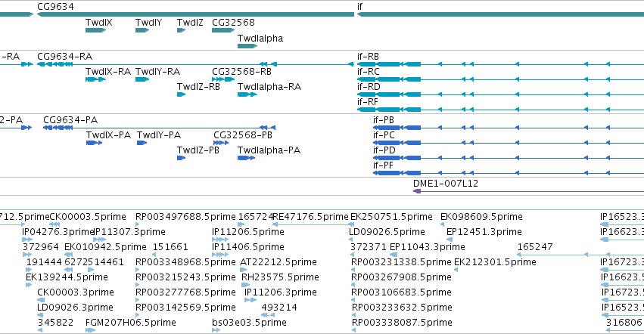Select the DME1-007L12 feature
The image size is (644, 334).
528,191
